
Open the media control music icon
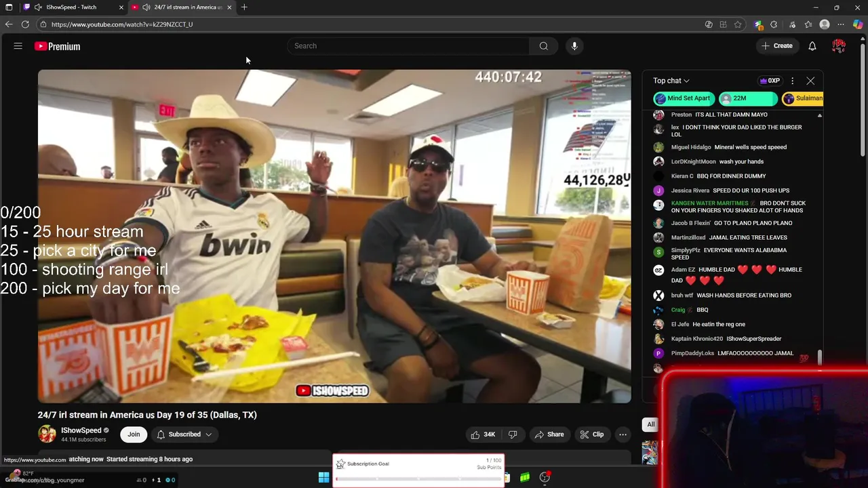[x=792, y=24]
